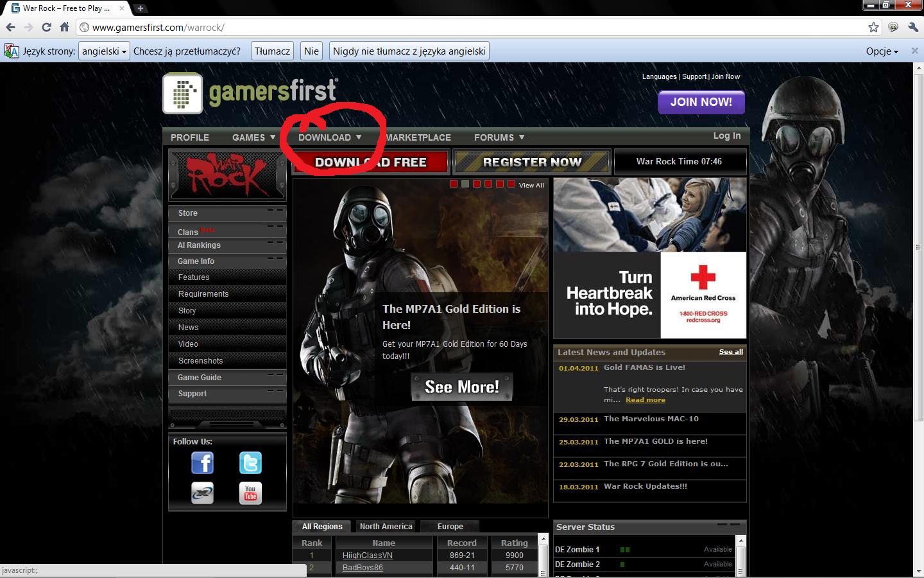Image resolution: width=924 pixels, height=578 pixels.
Task: Open the Clans sidebar item
Action: (x=227, y=230)
